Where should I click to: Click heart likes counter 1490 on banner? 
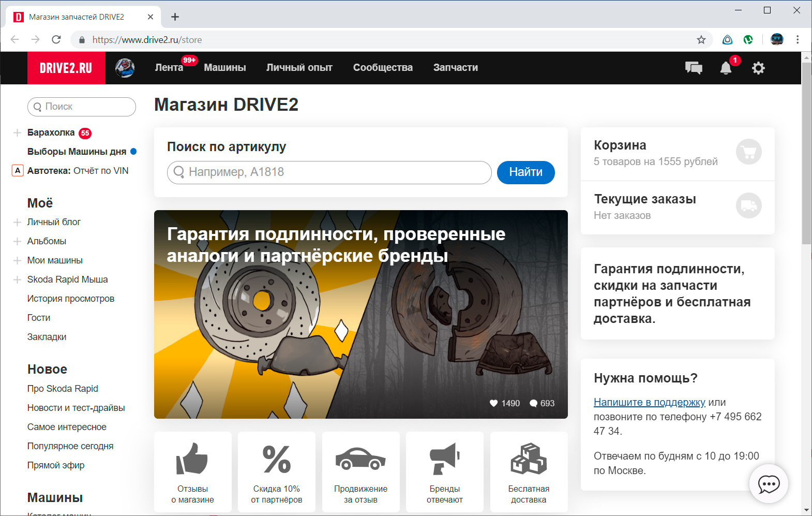click(505, 403)
